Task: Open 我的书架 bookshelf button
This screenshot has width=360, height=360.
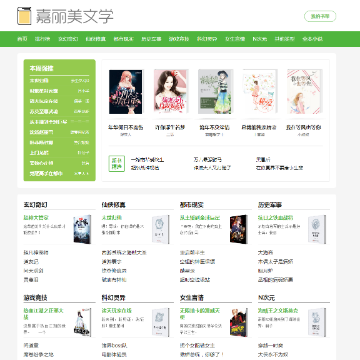Action: (320, 16)
